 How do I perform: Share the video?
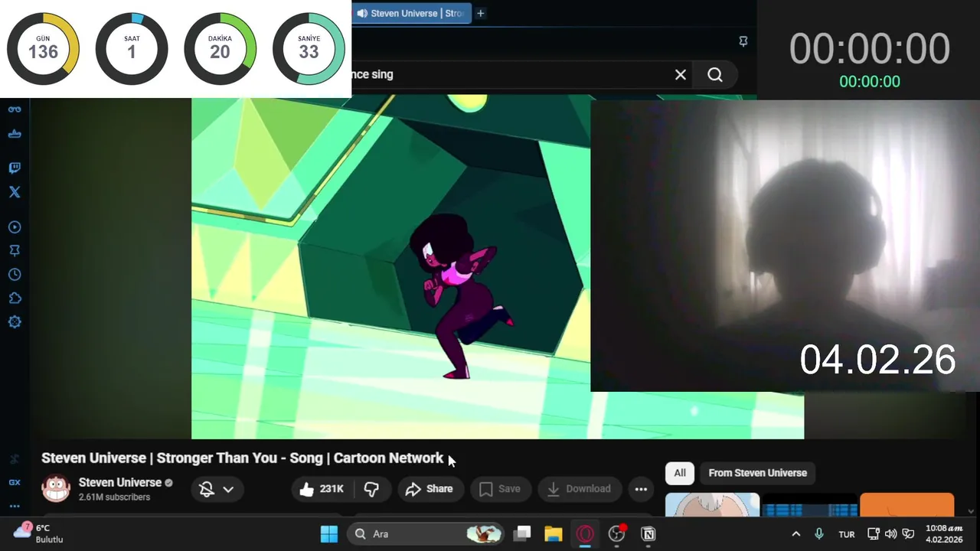pyautogui.click(x=429, y=489)
